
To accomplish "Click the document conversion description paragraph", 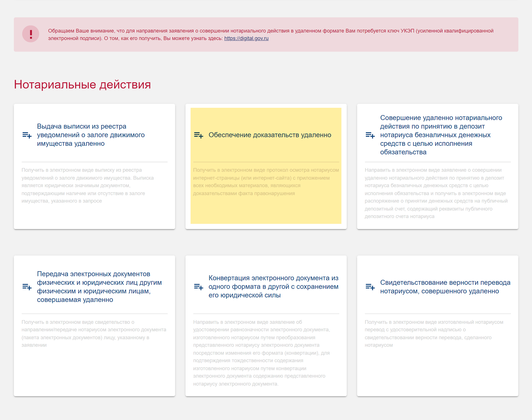I will tap(261, 353).
